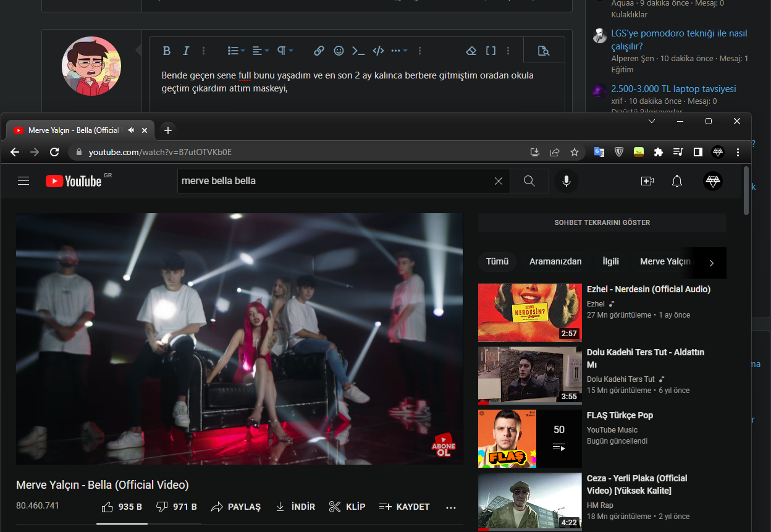This screenshot has height=532, width=771.
Task: Mute the YouTube tab with its speaker icon
Action: click(x=131, y=130)
